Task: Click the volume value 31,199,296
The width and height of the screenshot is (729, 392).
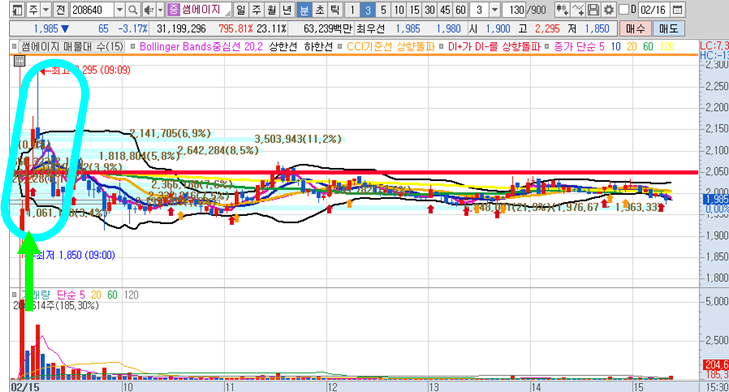Action: pos(181,29)
